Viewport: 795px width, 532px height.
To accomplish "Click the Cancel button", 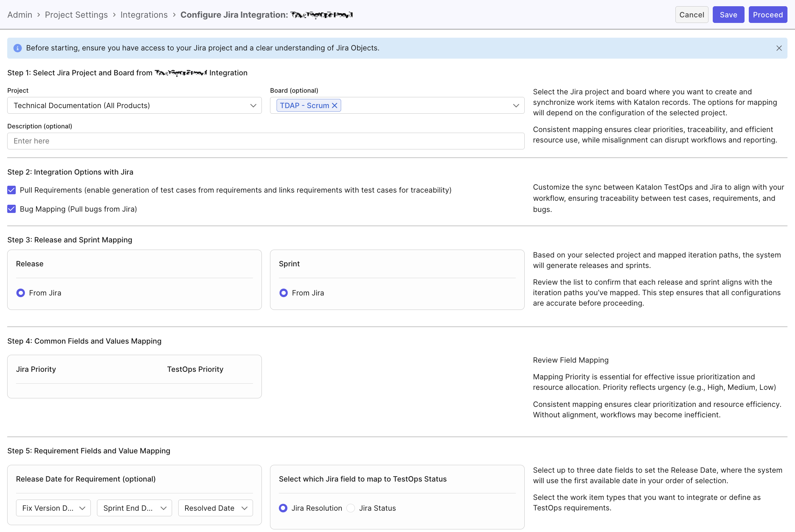I will (x=691, y=15).
